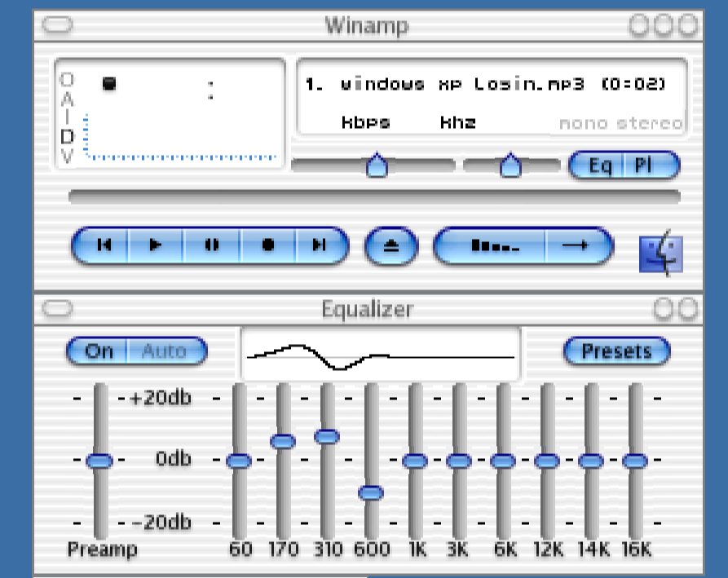Toggle the Eq equalizer window button
Viewport: 728px width, 578px height.
click(600, 165)
